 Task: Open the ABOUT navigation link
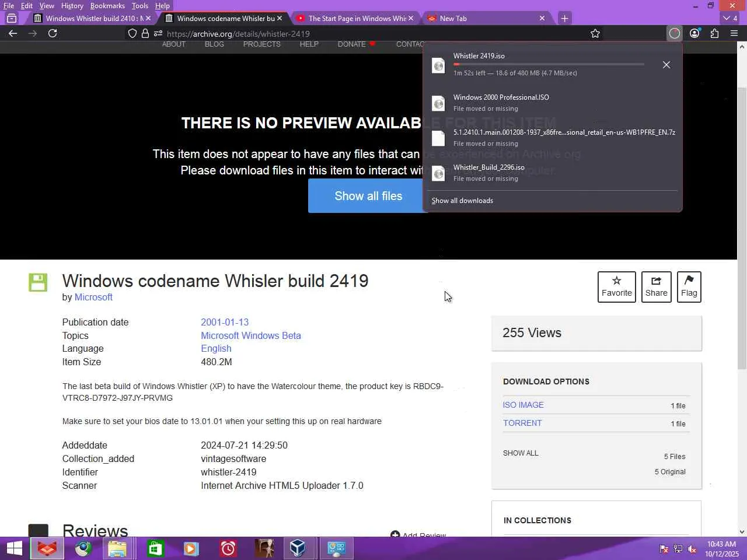point(174,44)
